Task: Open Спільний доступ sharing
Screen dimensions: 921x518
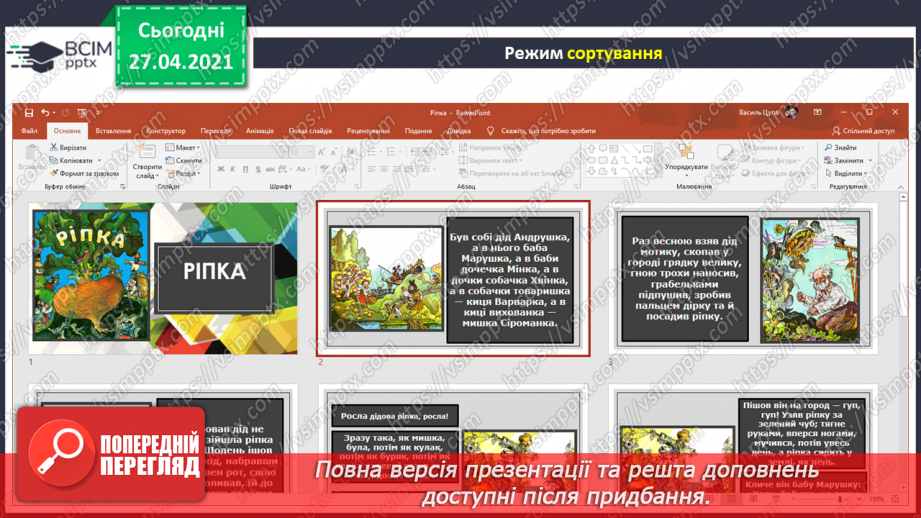Action: pyautogui.click(x=863, y=131)
